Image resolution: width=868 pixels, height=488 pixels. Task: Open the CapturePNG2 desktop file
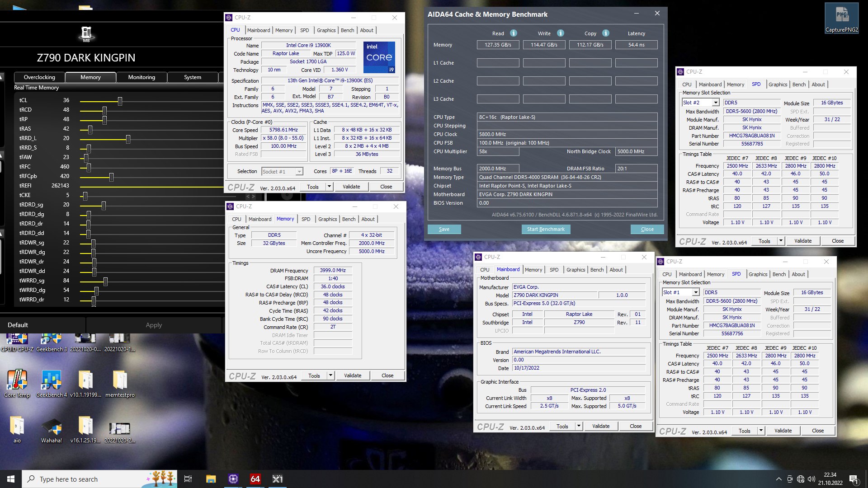[x=842, y=18]
